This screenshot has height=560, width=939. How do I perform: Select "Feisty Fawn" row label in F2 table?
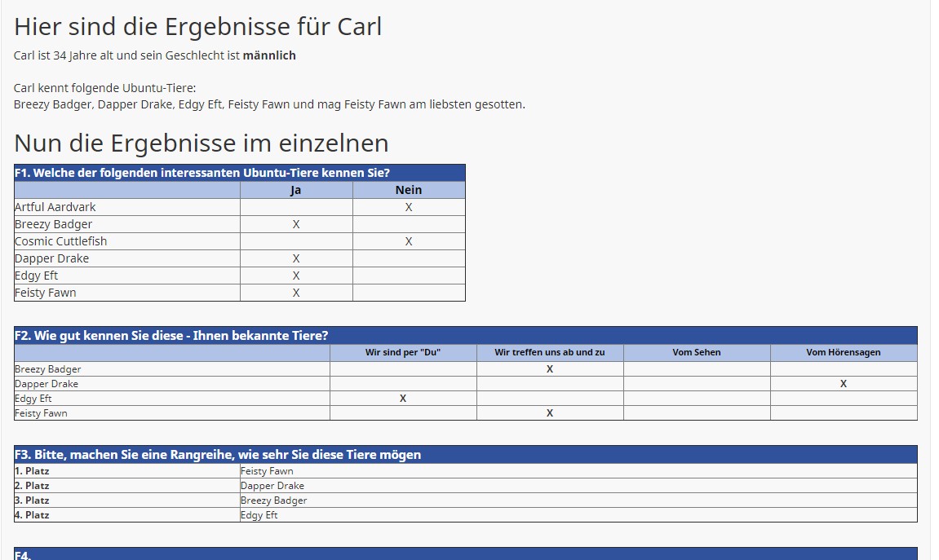pos(41,413)
